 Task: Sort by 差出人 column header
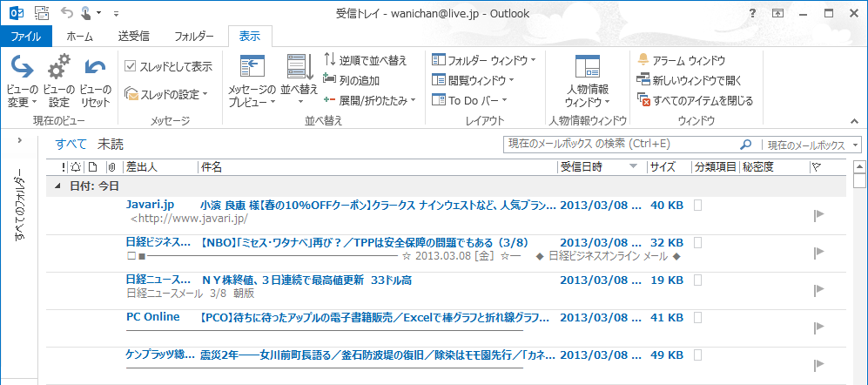point(160,166)
